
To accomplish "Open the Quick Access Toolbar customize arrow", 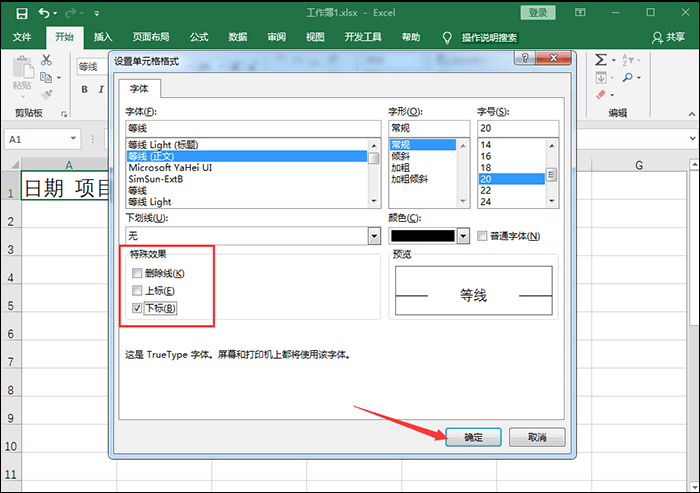I will tap(97, 14).
